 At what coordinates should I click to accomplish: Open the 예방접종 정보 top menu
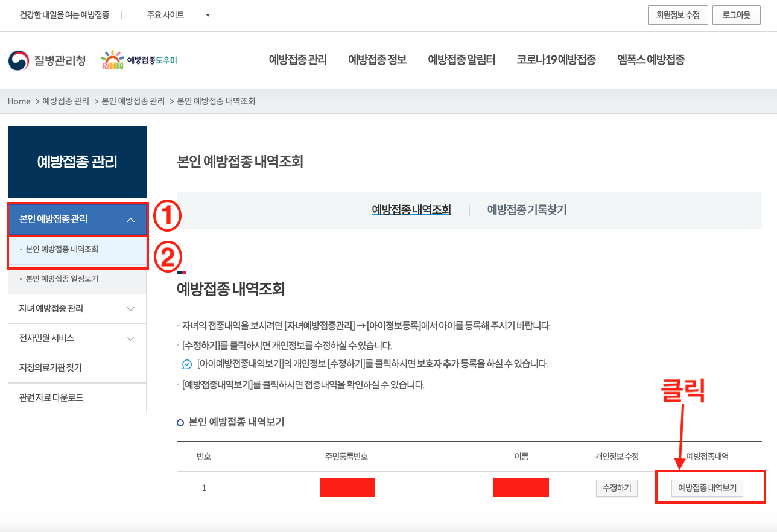378,60
